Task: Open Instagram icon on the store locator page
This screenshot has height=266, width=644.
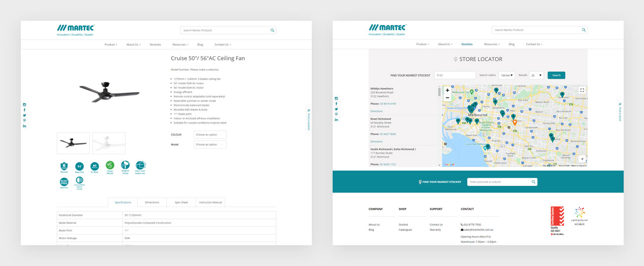Action: click(x=336, y=98)
